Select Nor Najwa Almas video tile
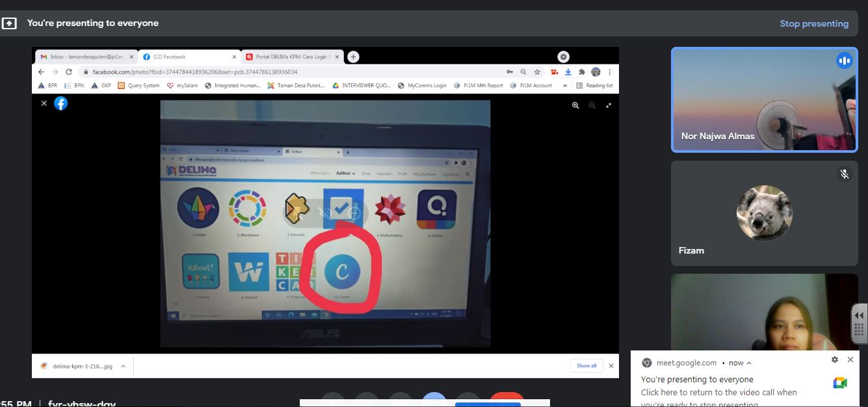 [x=765, y=99]
